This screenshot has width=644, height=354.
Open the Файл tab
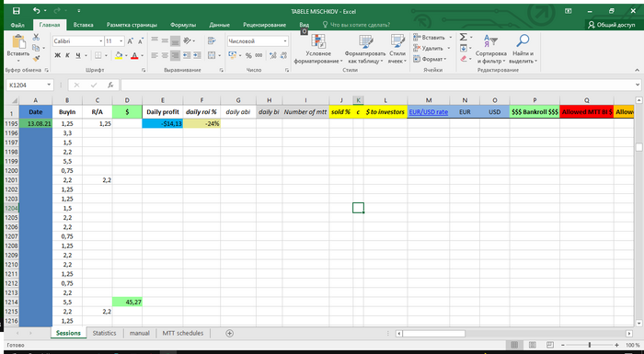point(17,25)
